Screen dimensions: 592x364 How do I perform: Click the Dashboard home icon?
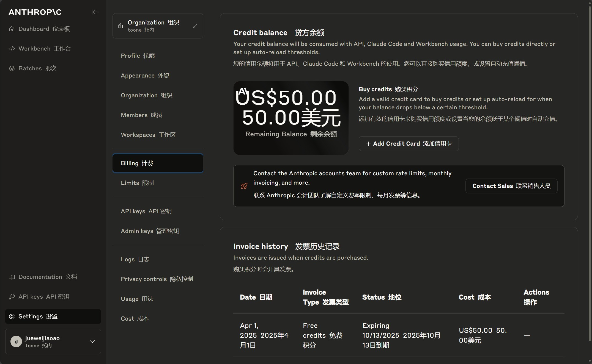pyautogui.click(x=12, y=29)
